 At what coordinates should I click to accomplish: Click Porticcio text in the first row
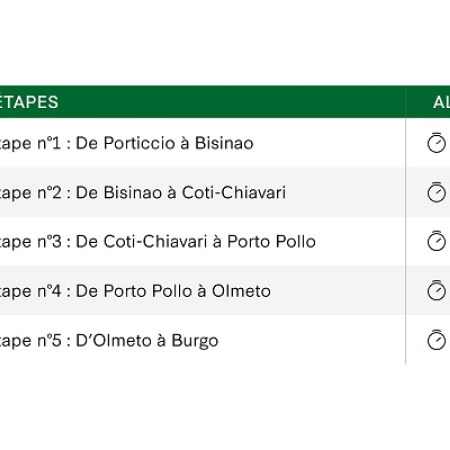[x=139, y=143]
